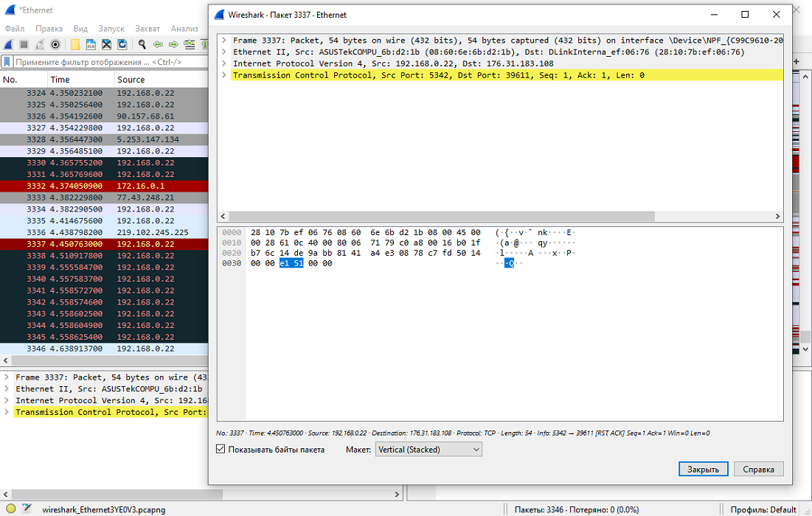Click the go to specific packet icon

pyautogui.click(x=190, y=44)
